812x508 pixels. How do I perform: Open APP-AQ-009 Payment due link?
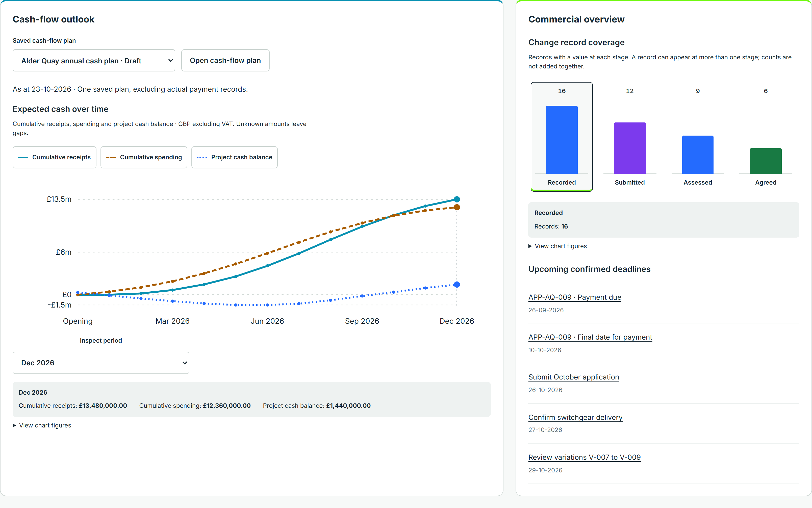click(x=575, y=297)
